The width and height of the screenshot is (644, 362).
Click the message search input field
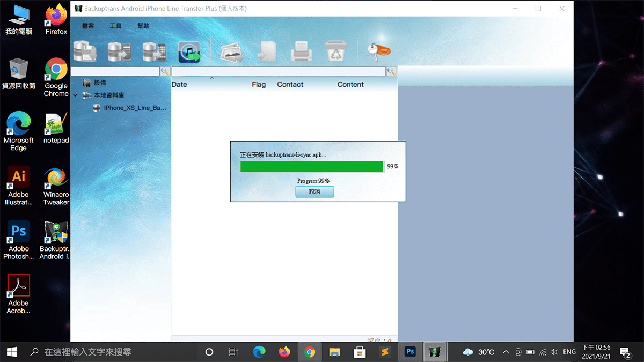278,71
